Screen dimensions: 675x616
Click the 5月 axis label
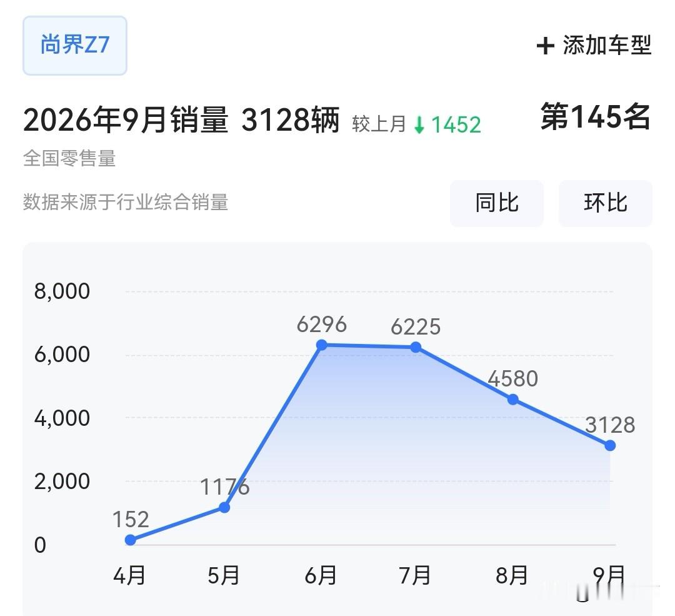click(x=223, y=575)
